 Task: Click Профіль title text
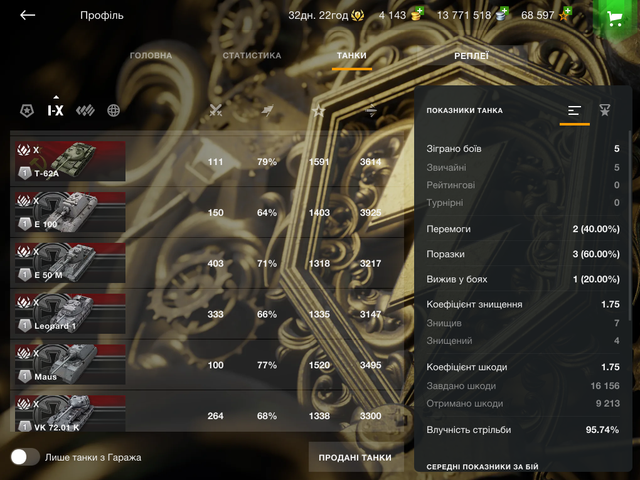102,16
